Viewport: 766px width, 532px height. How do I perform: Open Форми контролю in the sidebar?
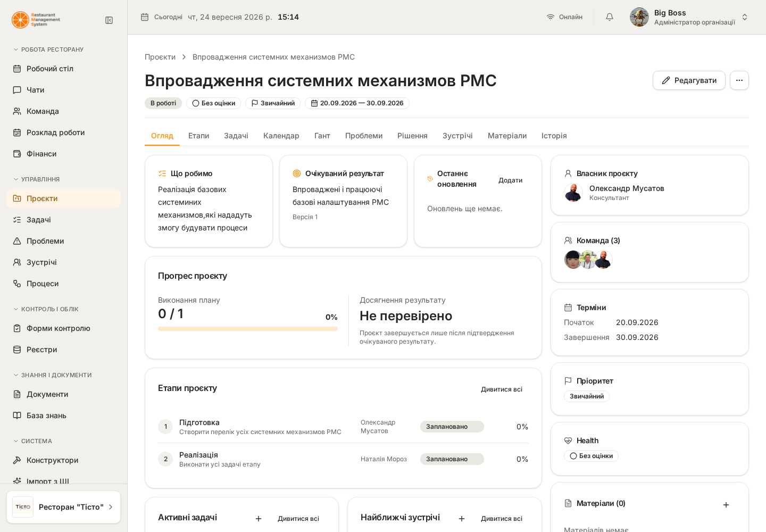click(64, 328)
